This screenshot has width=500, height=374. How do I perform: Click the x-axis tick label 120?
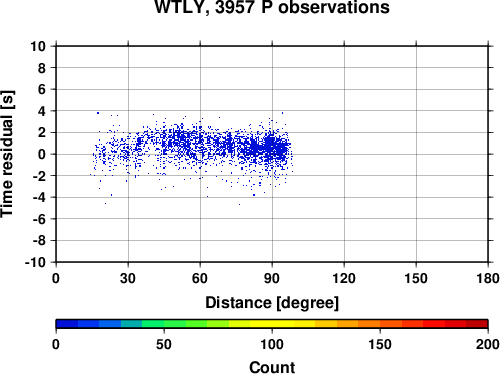(x=344, y=278)
